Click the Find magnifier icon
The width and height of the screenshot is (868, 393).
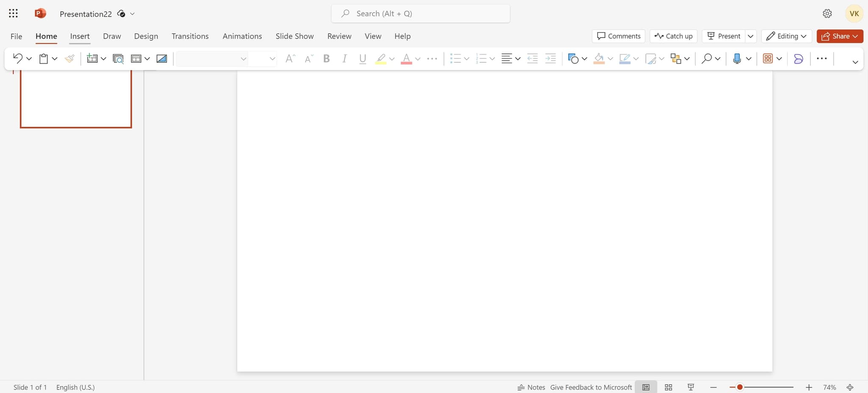pyautogui.click(x=707, y=59)
